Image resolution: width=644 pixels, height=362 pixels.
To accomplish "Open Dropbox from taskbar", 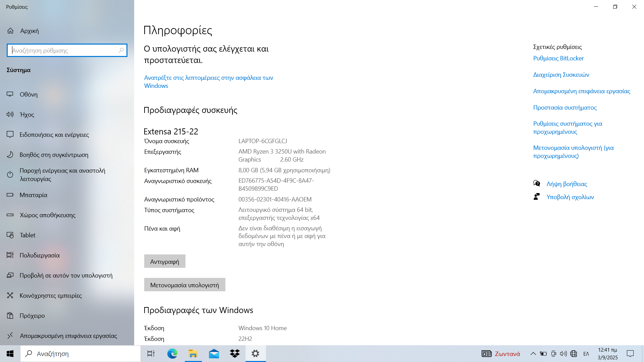I will tap(235, 354).
